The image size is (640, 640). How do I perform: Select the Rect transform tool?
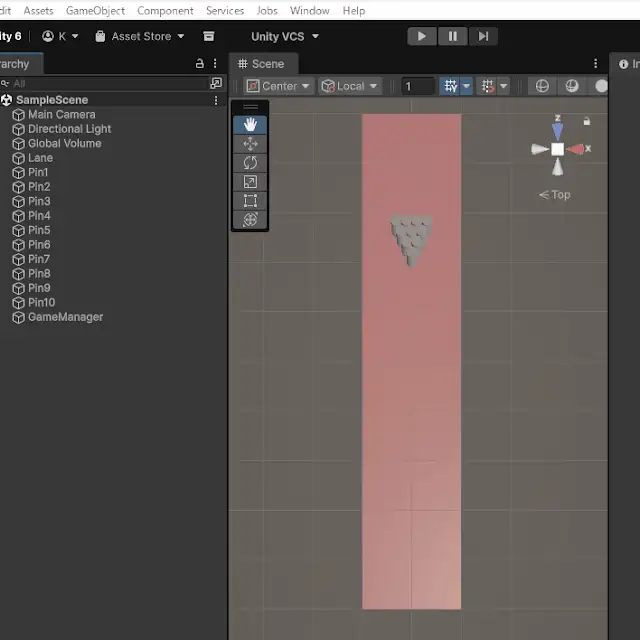[x=250, y=201]
